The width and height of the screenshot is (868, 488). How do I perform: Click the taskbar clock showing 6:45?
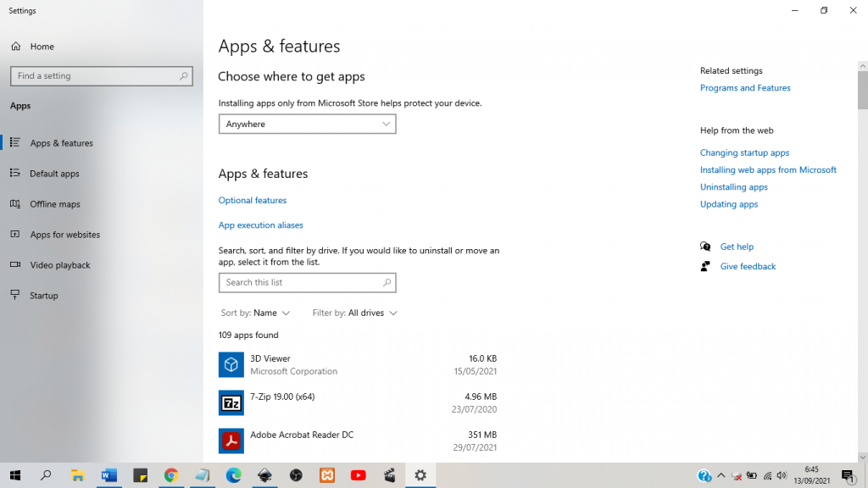coord(811,475)
